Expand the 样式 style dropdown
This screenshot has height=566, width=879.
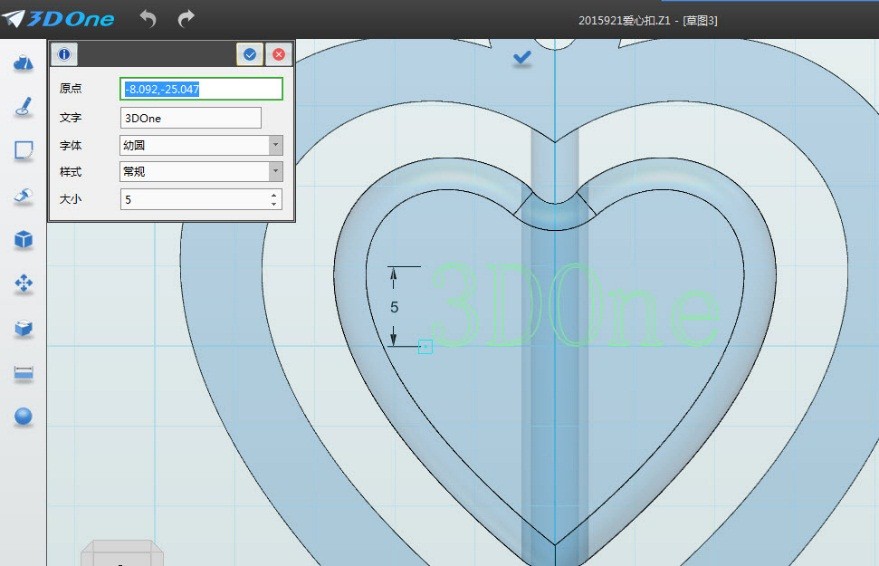[275, 172]
